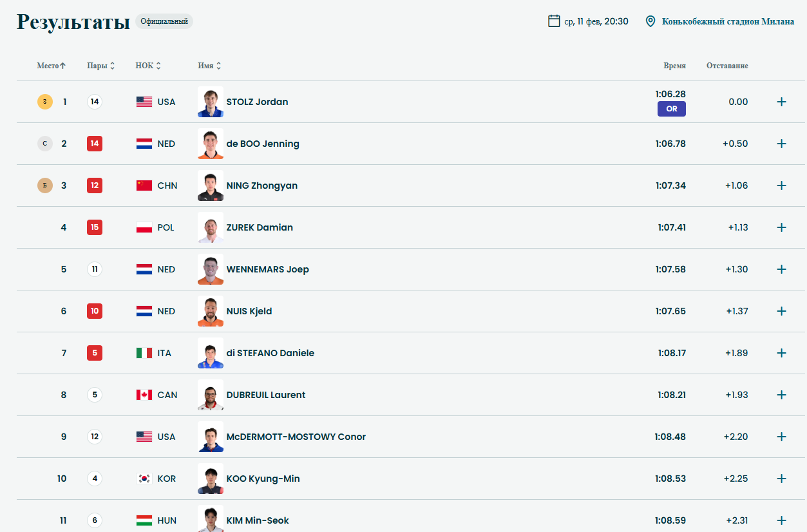Open NUIS Kjeld's athlete profile name
Viewport: 807px width, 532px height.
249,311
